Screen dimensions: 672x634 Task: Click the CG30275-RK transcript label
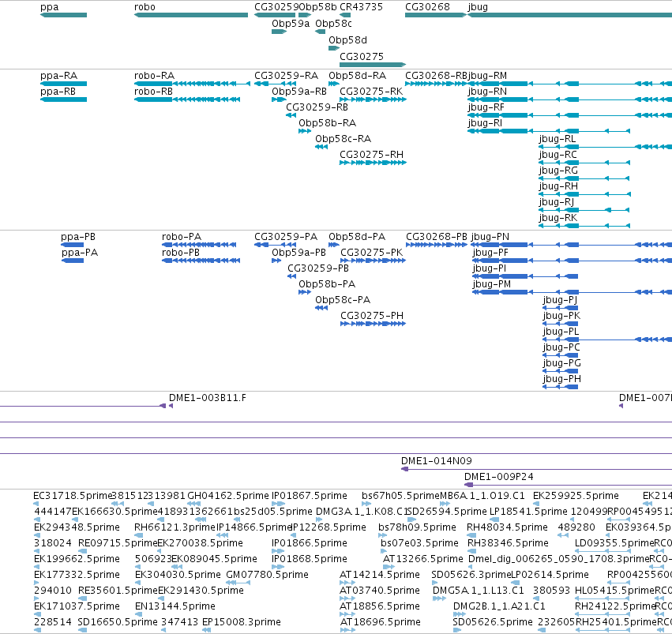[371, 92]
